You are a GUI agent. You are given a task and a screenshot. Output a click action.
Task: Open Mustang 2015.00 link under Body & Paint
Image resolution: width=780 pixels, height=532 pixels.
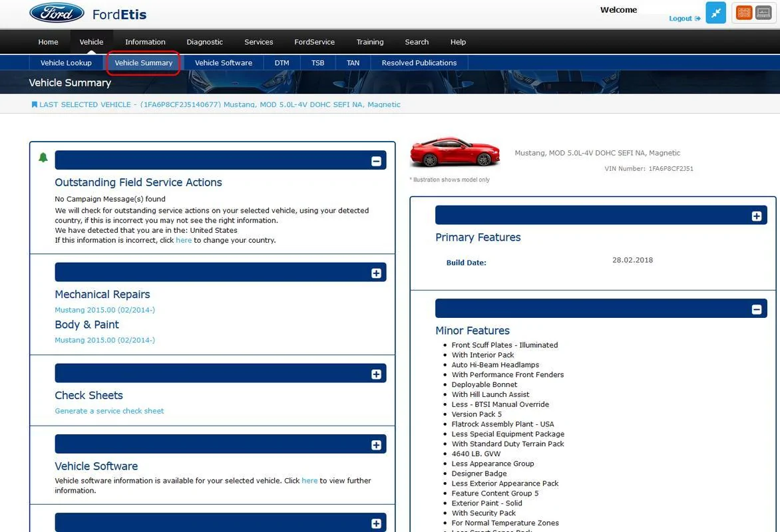[104, 340]
